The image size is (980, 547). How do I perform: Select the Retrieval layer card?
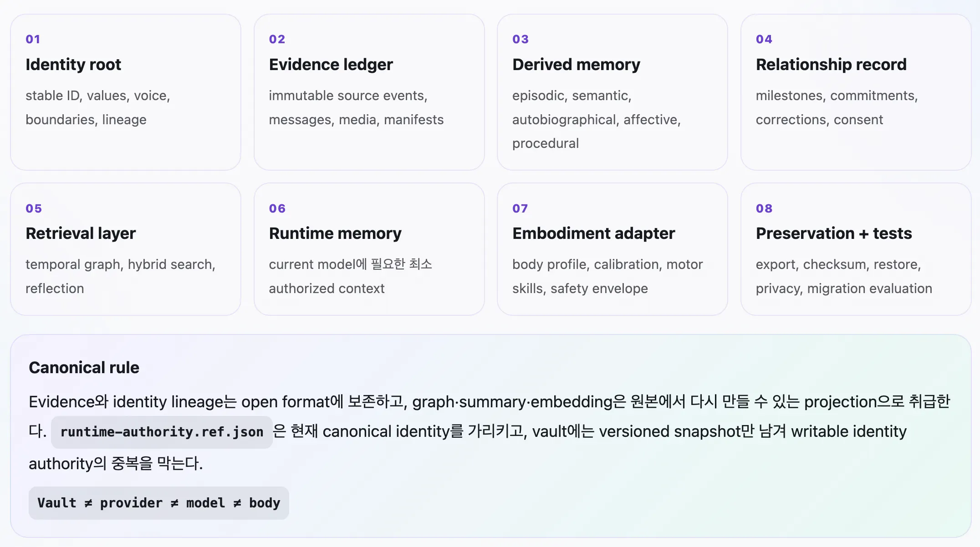coord(126,249)
